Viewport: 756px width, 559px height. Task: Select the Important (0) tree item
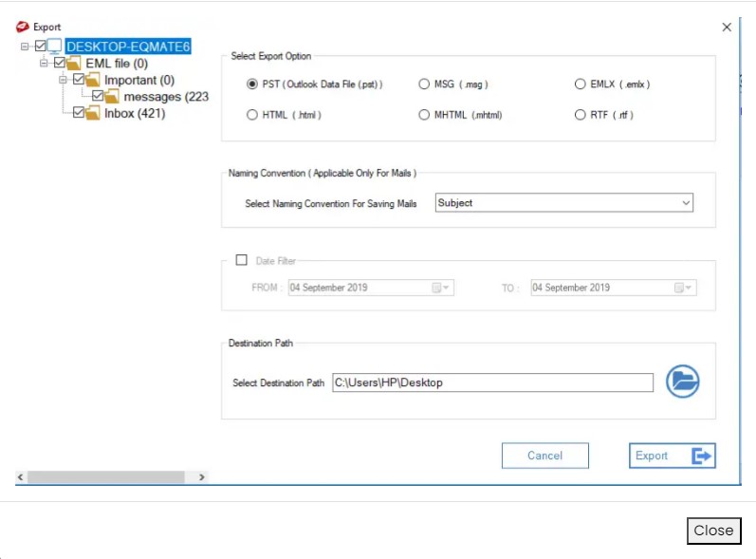(x=139, y=80)
